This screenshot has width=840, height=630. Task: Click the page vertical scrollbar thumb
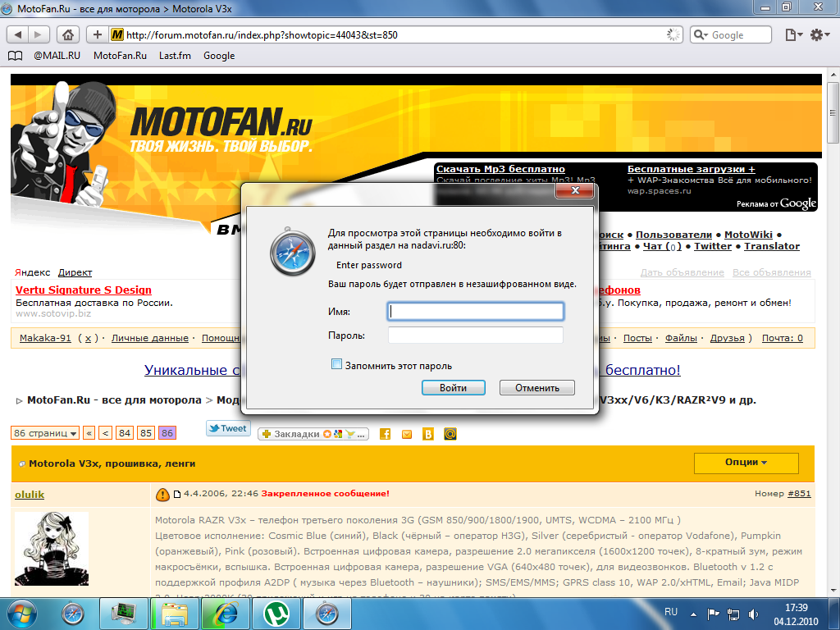tap(833, 112)
